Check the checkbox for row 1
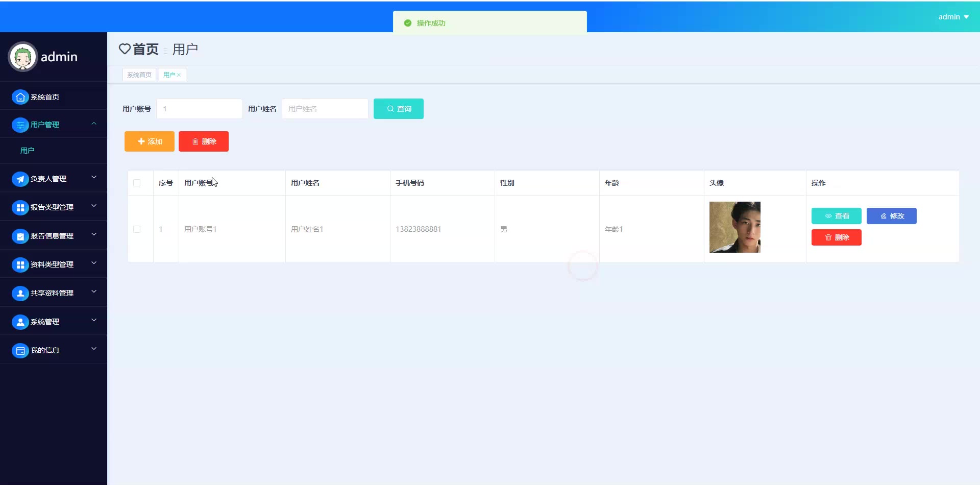This screenshot has width=980, height=485. point(137,229)
